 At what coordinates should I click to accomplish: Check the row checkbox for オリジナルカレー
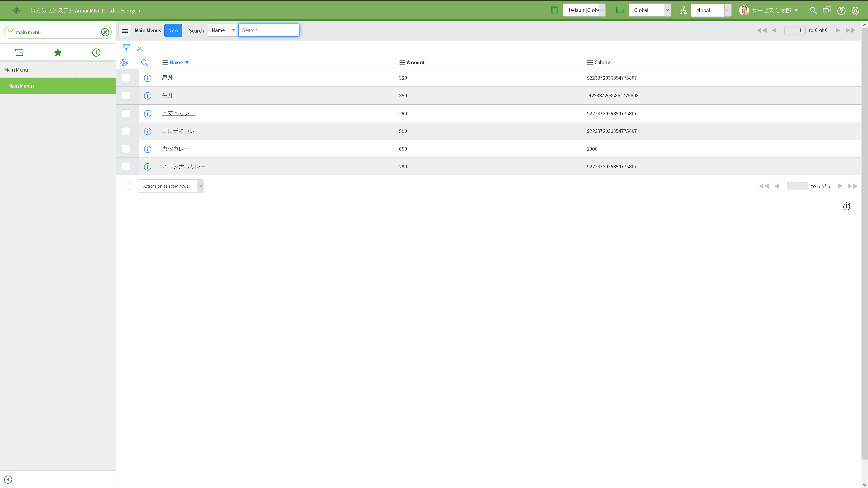(x=126, y=167)
